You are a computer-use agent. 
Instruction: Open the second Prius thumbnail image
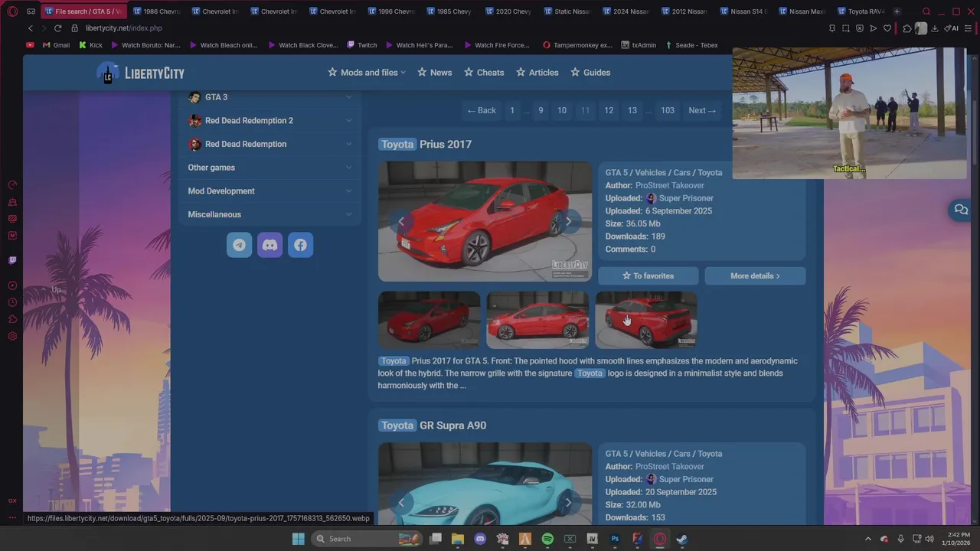click(537, 320)
